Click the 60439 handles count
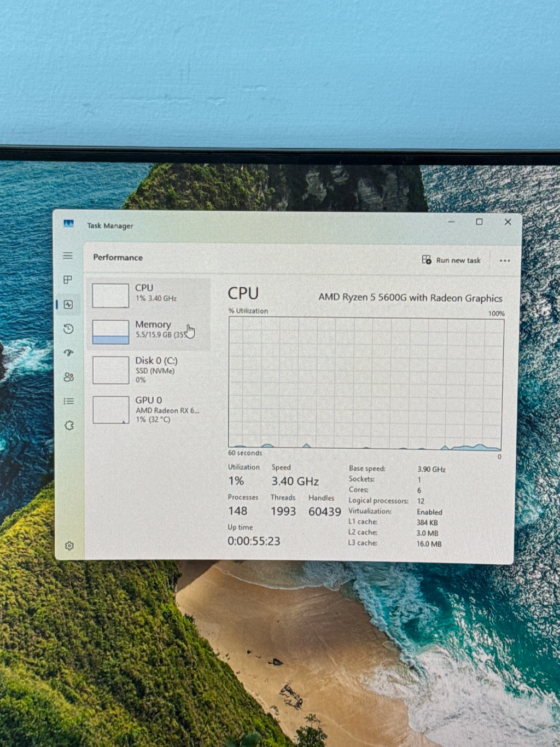 tap(325, 512)
